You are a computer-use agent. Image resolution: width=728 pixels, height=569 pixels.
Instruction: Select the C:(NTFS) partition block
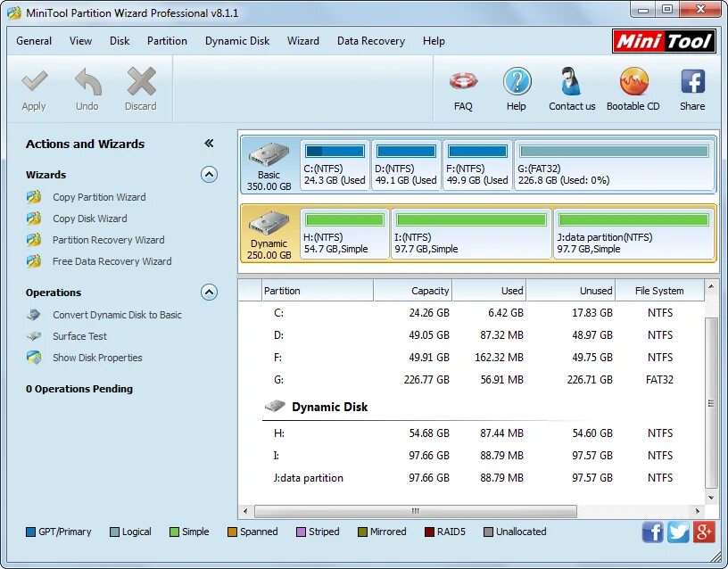tap(335, 165)
